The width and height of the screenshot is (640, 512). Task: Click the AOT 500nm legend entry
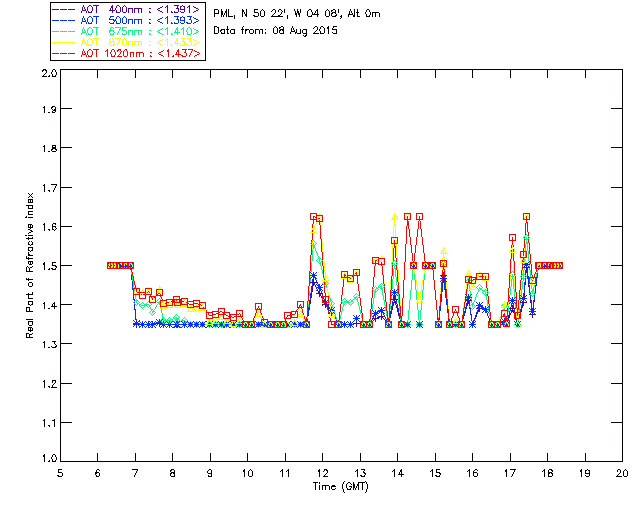pyautogui.click(x=126, y=20)
